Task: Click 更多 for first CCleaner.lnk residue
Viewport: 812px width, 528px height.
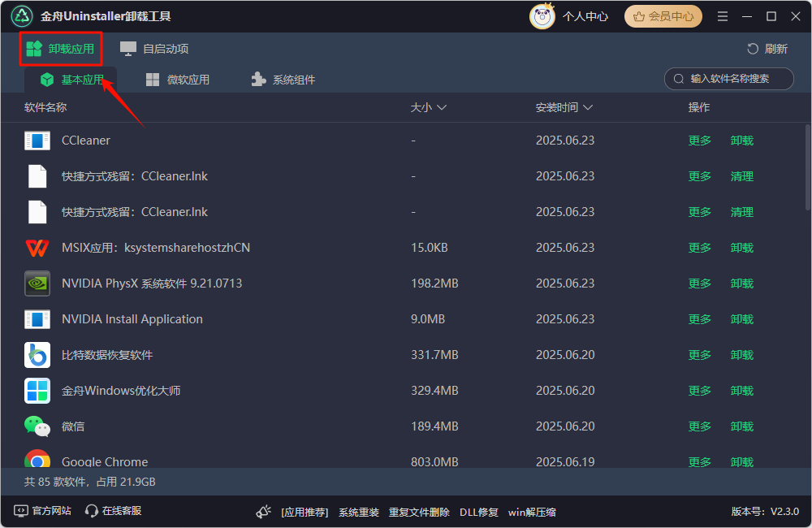Action: pyautogui.click(x=700, y=176)
